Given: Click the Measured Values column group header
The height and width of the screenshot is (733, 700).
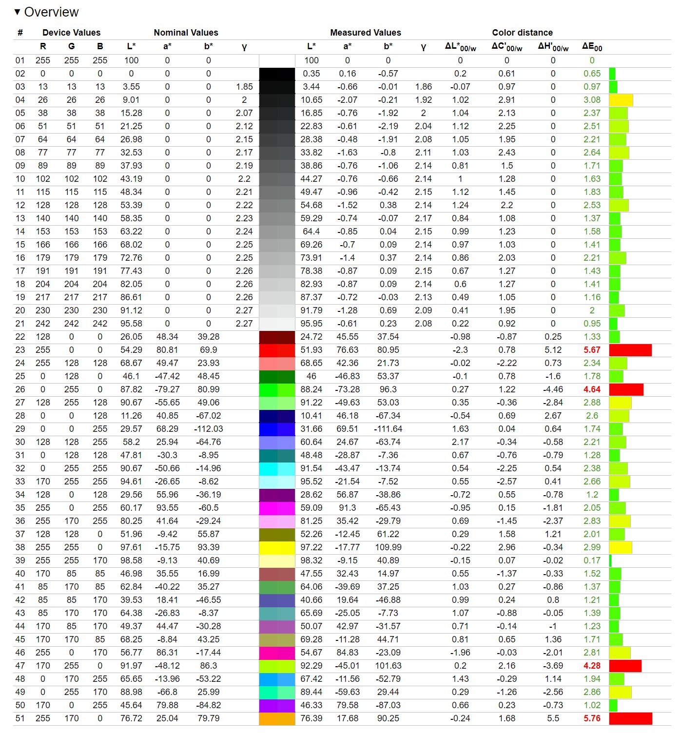Looking at the screenshot, I should pos(366,33).
